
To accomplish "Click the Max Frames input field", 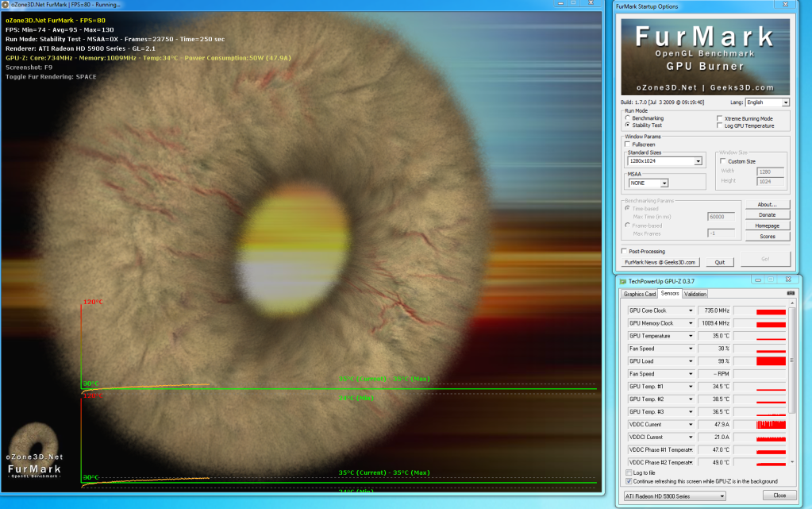I will pos(721,233).
